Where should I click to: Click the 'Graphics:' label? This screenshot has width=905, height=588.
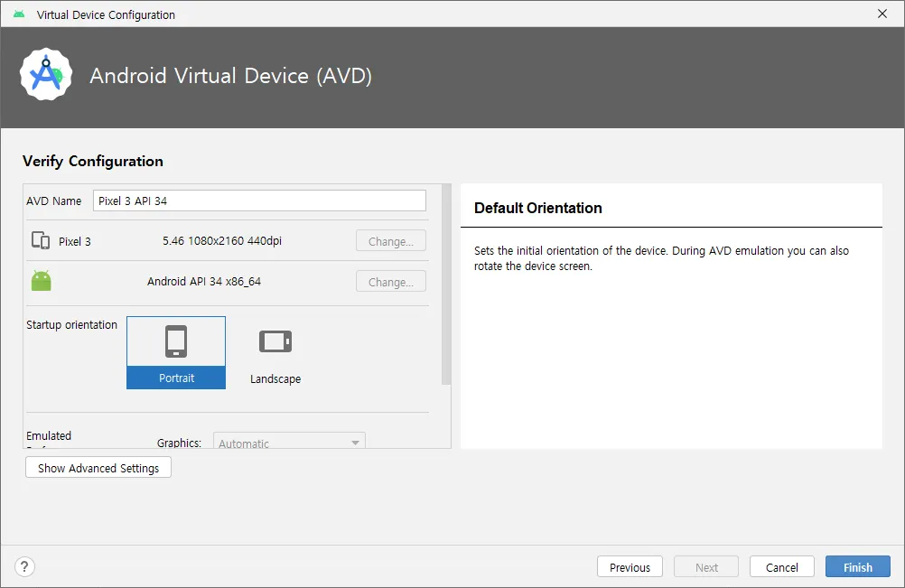pyautogui.click(x=179, y=443)
